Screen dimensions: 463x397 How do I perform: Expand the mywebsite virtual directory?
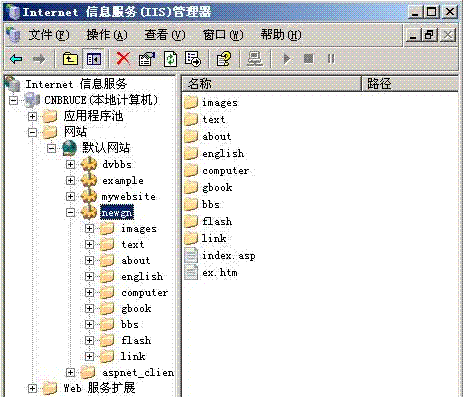[x=70, y=196]
